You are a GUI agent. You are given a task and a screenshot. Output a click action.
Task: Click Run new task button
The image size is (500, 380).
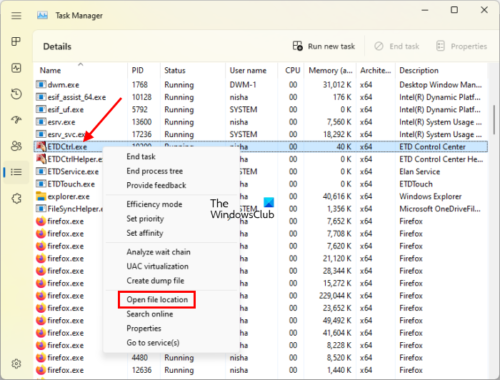tap(324, 46)
